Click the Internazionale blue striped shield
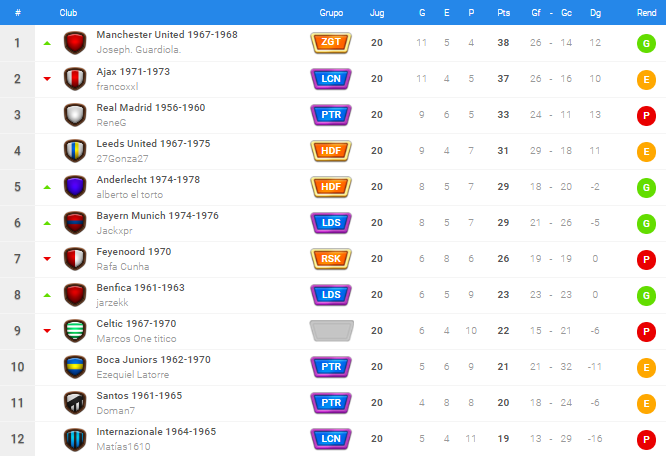 pyautogui.click(x=75, y=439)
